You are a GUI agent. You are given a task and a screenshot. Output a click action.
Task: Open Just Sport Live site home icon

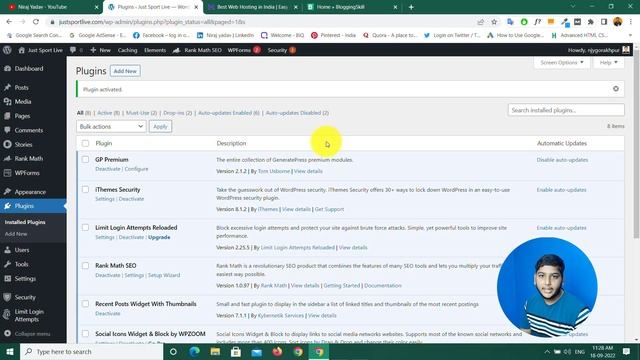tap(22, 50)
